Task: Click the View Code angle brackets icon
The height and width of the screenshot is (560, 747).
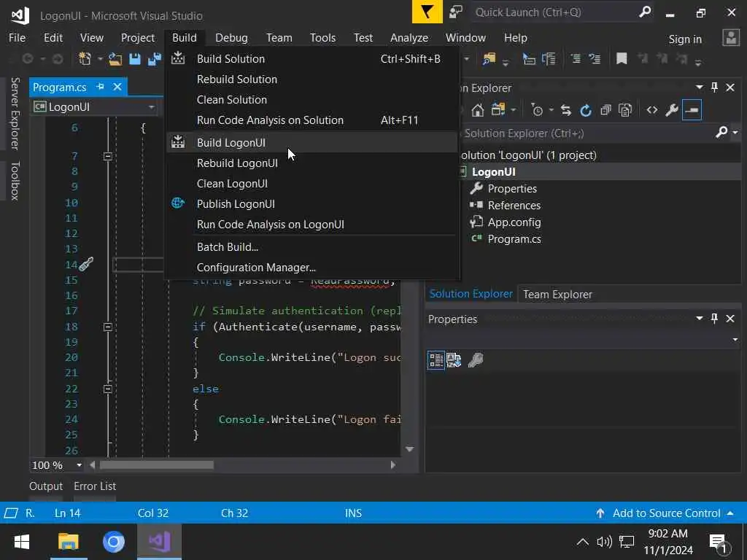Action: coord(651,111)
